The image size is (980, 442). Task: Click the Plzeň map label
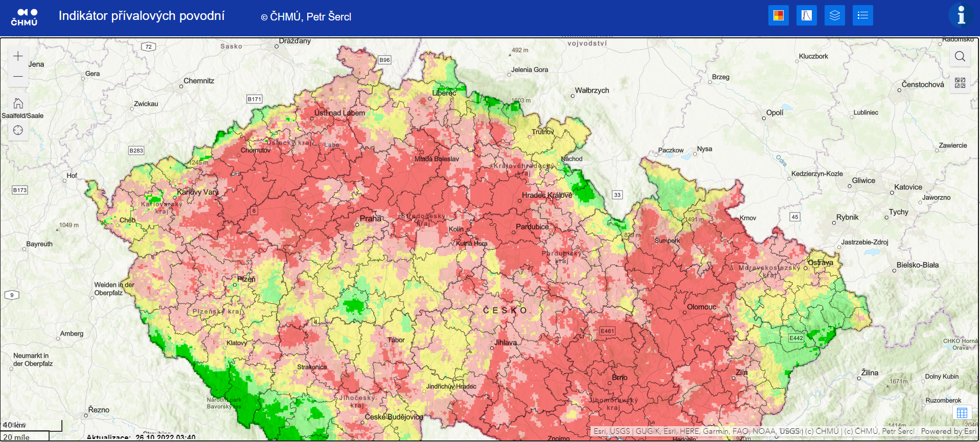tap(246, 280)
